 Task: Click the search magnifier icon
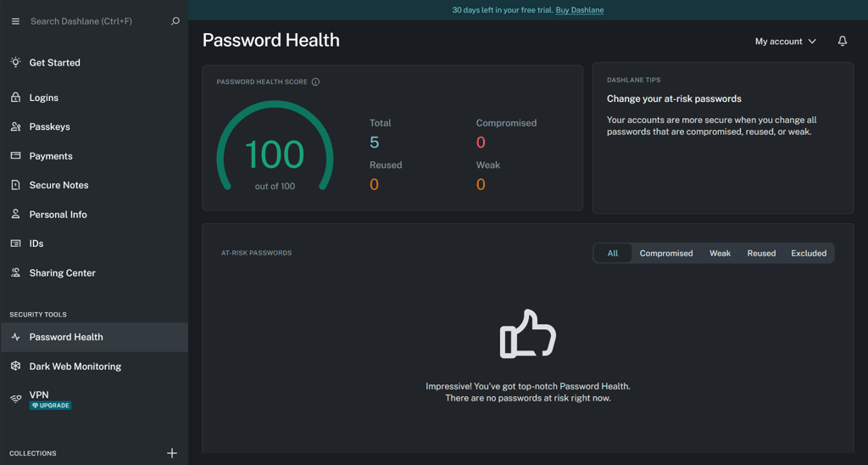(175, 21)
